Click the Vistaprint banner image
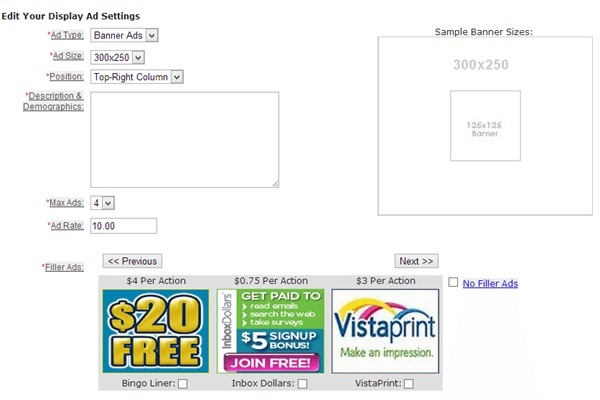600x400 pixels. click(x=385, y=331)
